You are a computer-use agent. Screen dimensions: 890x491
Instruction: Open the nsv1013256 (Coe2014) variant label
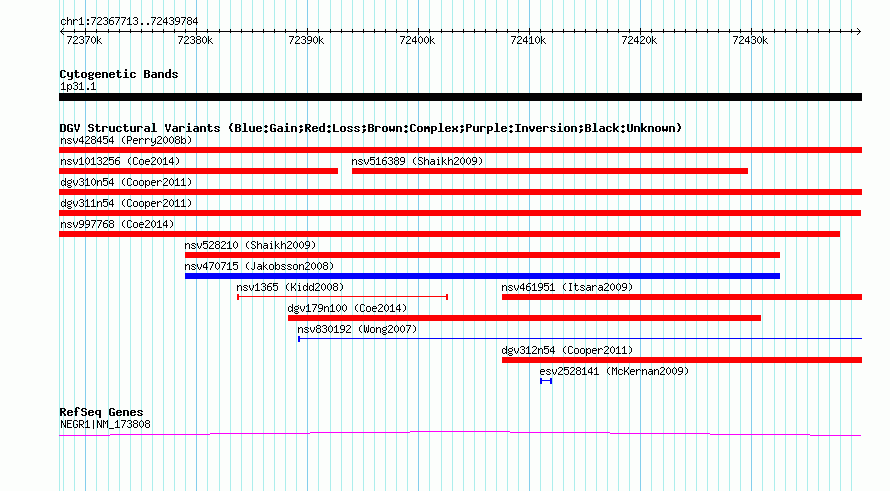point(120,161)
